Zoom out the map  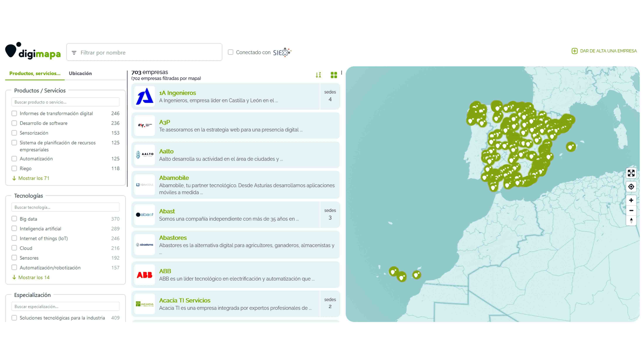pyautogui.click(x=631, y=210)
